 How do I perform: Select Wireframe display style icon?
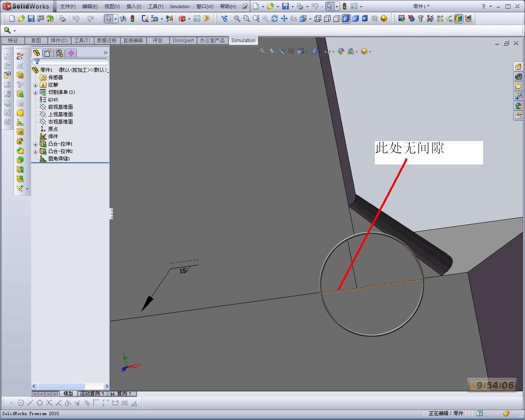317,18
